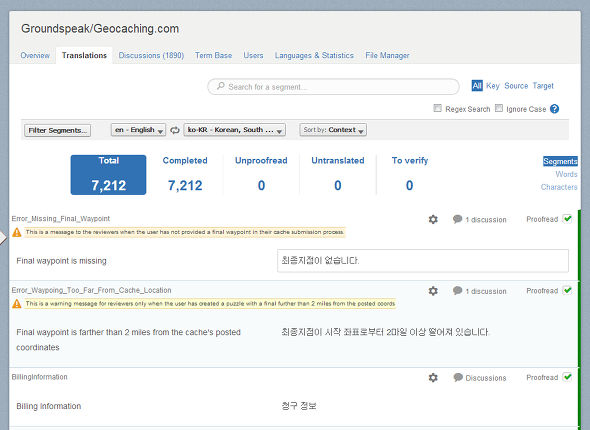Show Untranslated segments tile
The width and height of the screenshot is (590, 430).
[x=338, y=175]
